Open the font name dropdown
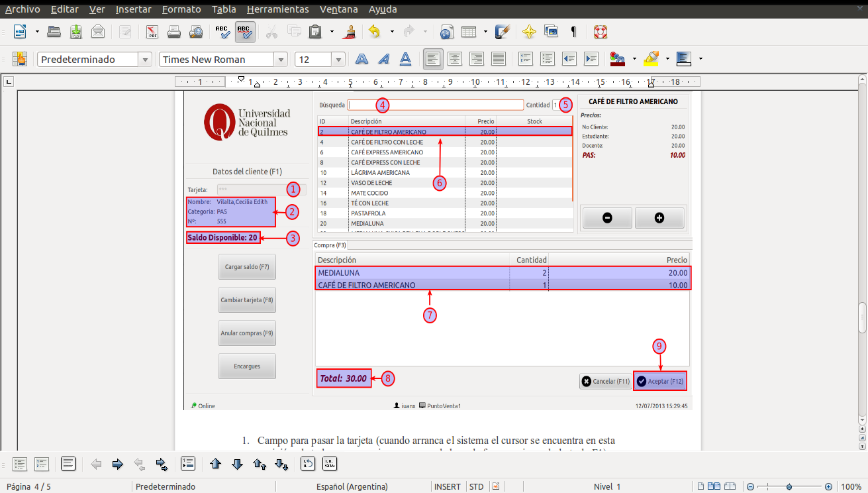This screenshot has width=868, height=493. coord(281,60)
